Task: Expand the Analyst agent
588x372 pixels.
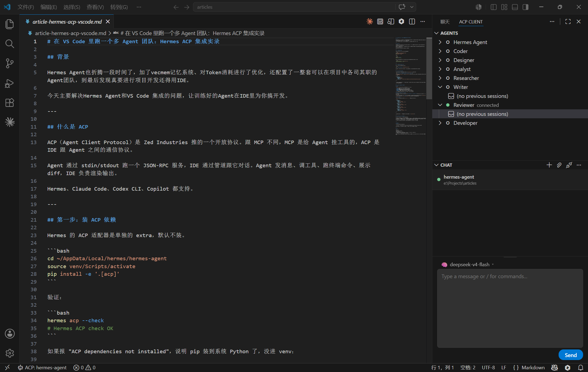Action: [440, 69]
